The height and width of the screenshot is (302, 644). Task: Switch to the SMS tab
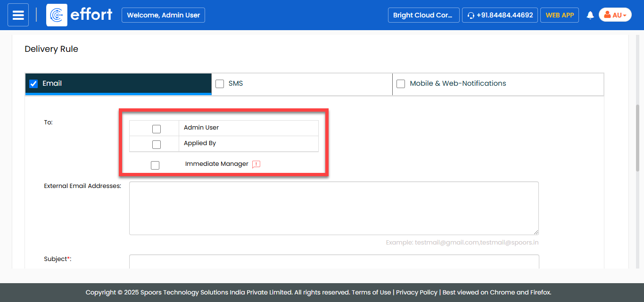(236, 83)
